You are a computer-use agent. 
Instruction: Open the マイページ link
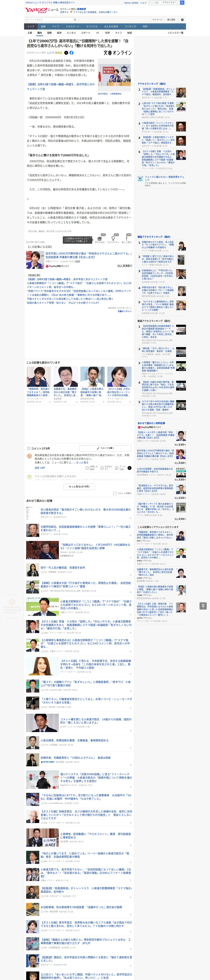[157, 19]
